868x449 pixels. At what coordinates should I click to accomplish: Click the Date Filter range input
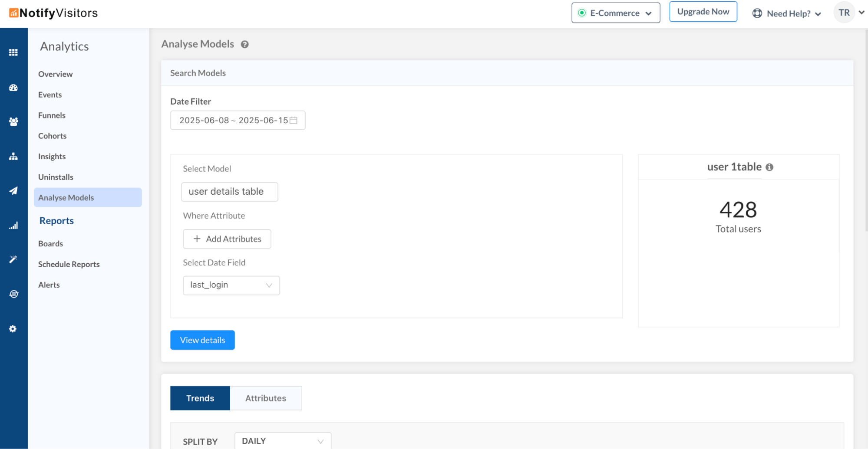tap(238, 120)
